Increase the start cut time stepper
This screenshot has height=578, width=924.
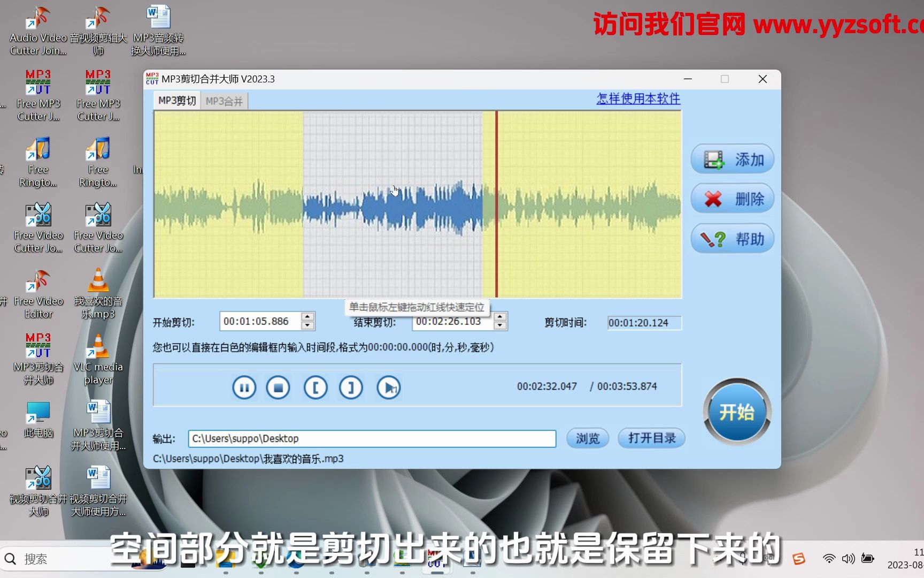coord(307,317)
